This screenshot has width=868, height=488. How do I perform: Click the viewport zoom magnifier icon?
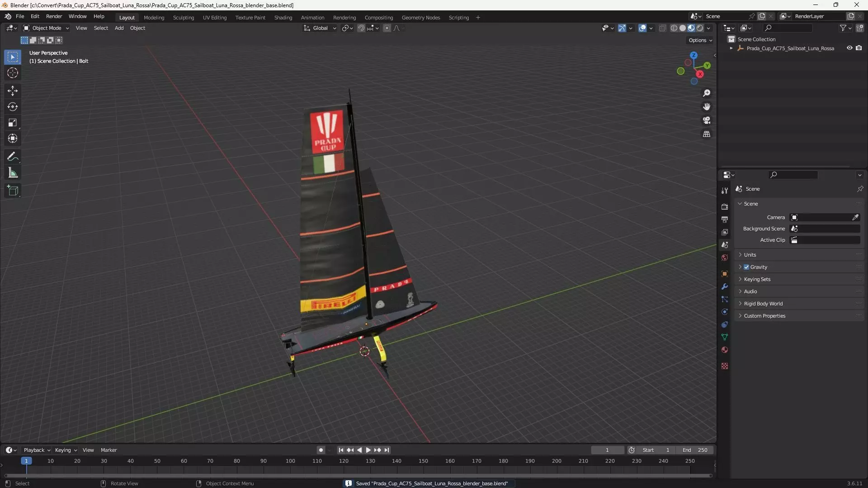tap(707, 93)
